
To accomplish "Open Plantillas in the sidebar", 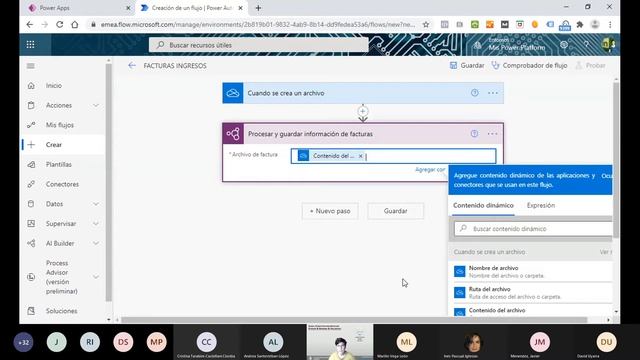I will click(58, 164).
